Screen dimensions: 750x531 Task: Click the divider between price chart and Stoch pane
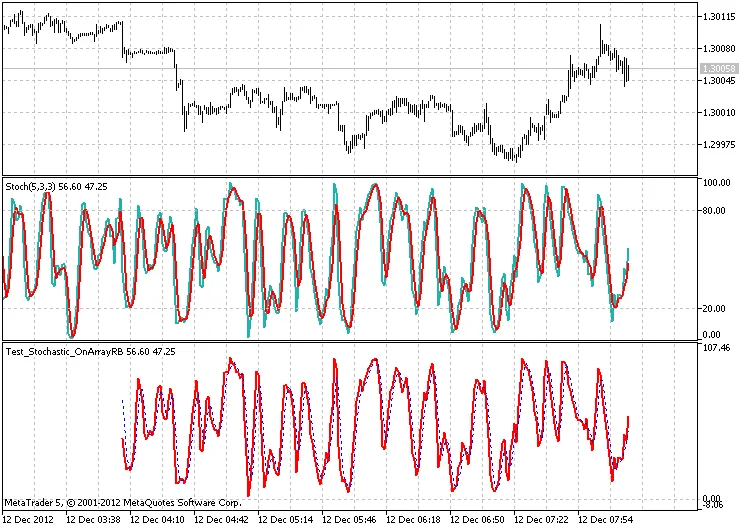point(350,176)
